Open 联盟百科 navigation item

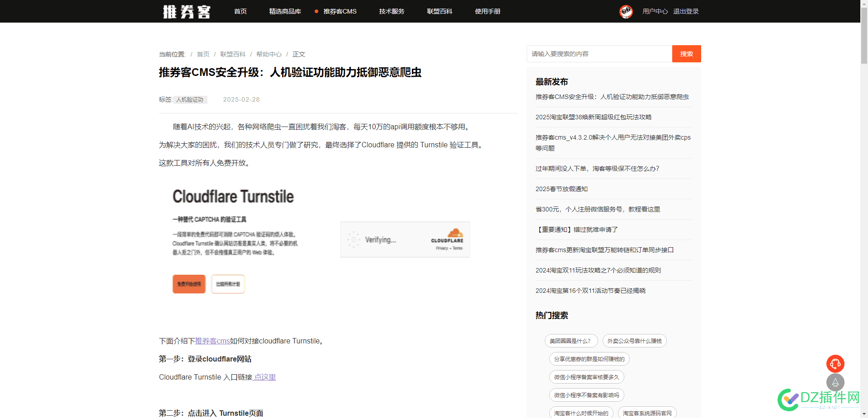439,11
